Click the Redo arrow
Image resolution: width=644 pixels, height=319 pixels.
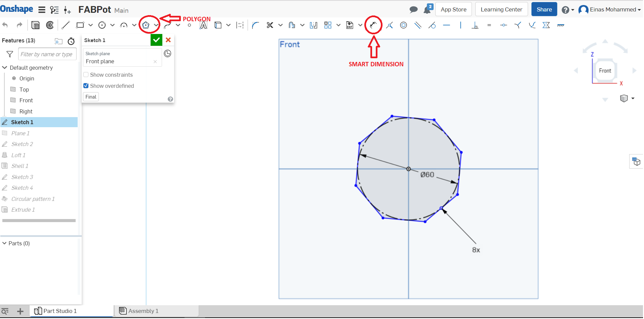point(19,25)
